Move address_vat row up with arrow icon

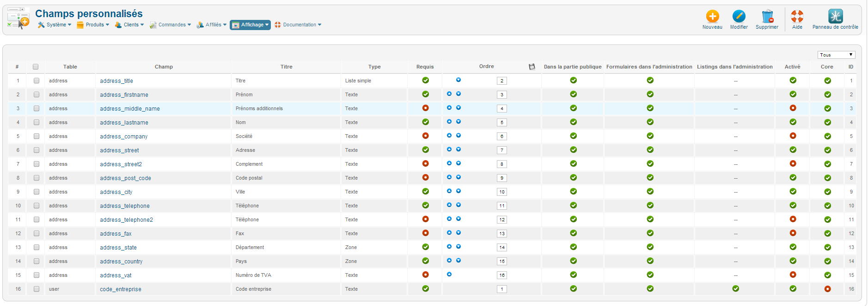[x=449, y=275]
